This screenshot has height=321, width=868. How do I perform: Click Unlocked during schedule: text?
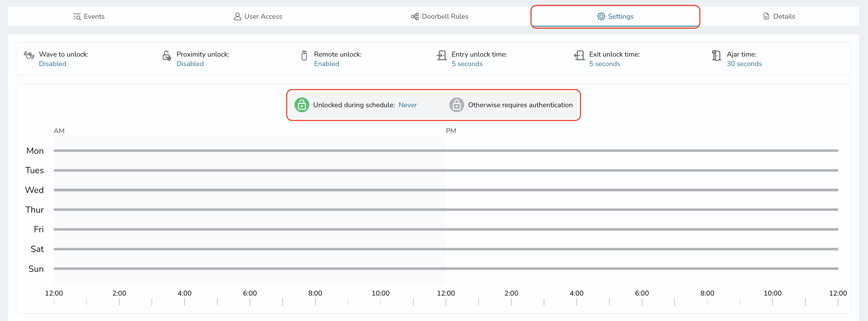(x=354, y=105)
